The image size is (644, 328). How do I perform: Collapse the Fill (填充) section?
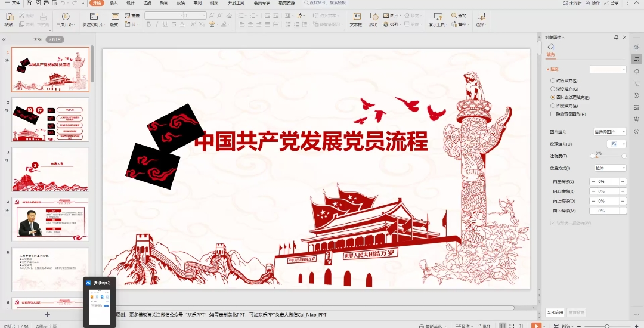click(547, 69)
